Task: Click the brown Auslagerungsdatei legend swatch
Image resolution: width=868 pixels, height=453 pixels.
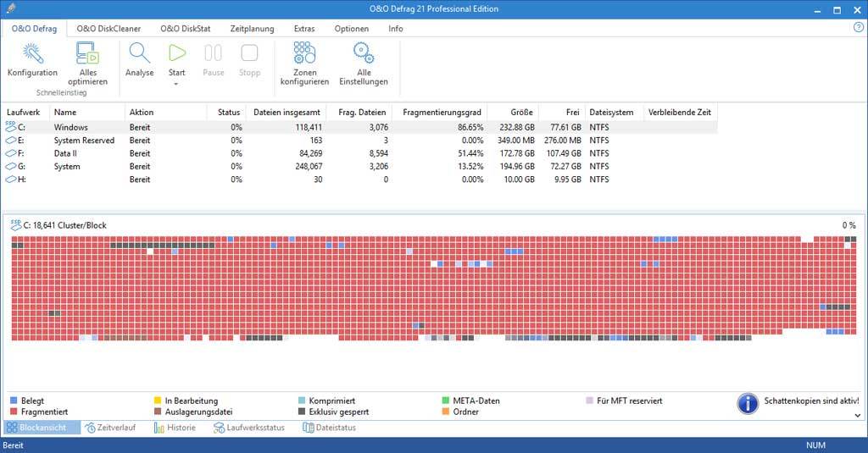Action: (157, 412)
